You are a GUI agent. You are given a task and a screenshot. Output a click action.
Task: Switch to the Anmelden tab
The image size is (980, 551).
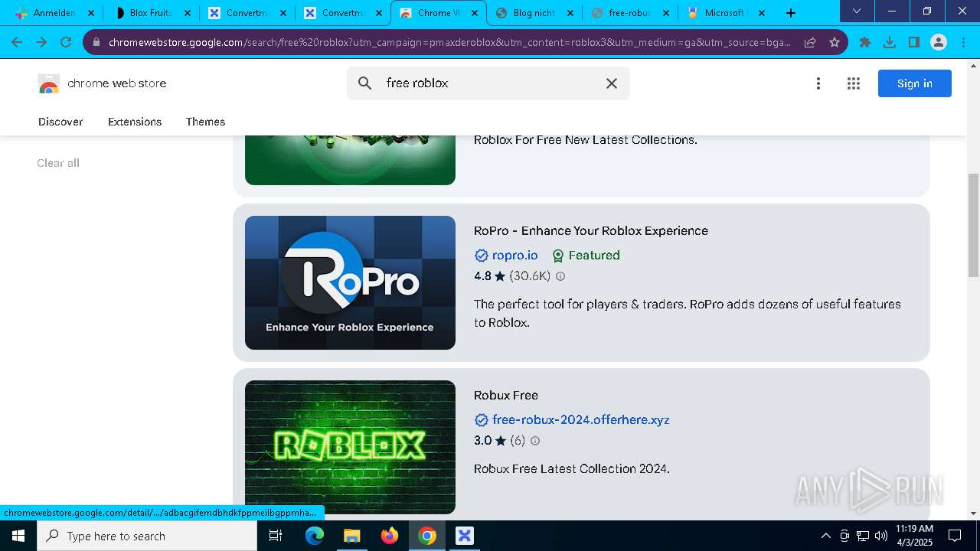(54, 13)
